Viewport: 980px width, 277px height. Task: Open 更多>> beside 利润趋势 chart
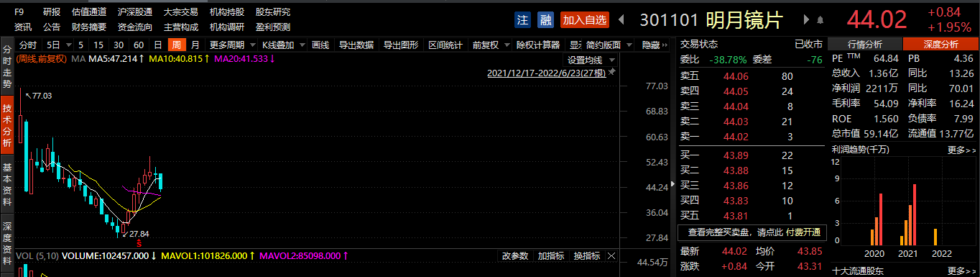pos(961,150)
